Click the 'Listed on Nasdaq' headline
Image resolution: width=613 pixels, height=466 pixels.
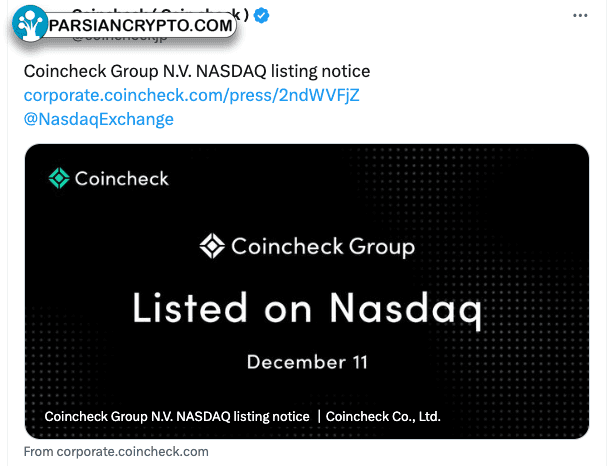point(307,309)
